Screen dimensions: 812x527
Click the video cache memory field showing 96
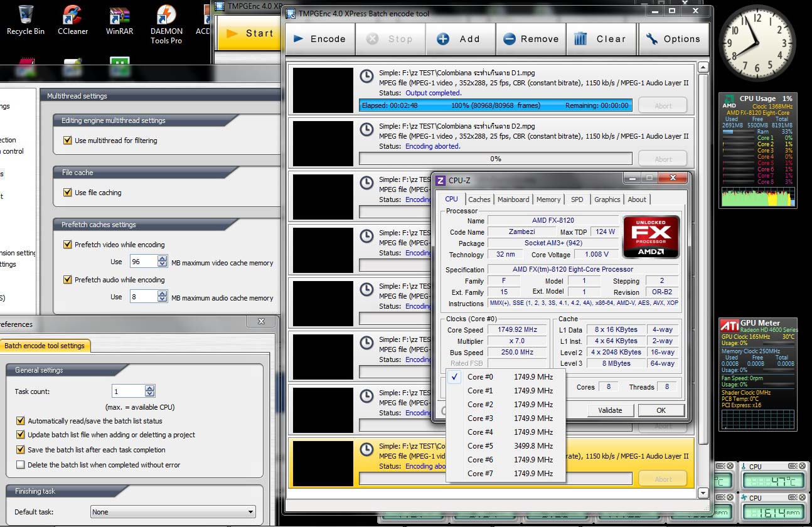tap(144, 262)
